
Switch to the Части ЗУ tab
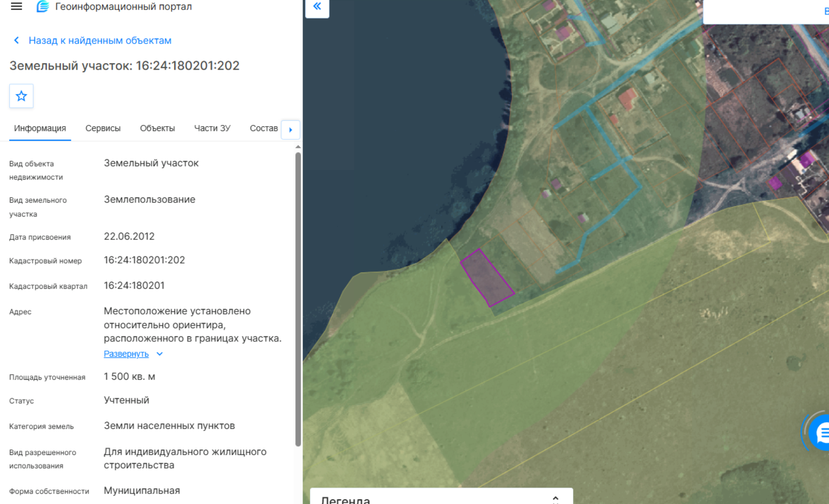point(212,129)
